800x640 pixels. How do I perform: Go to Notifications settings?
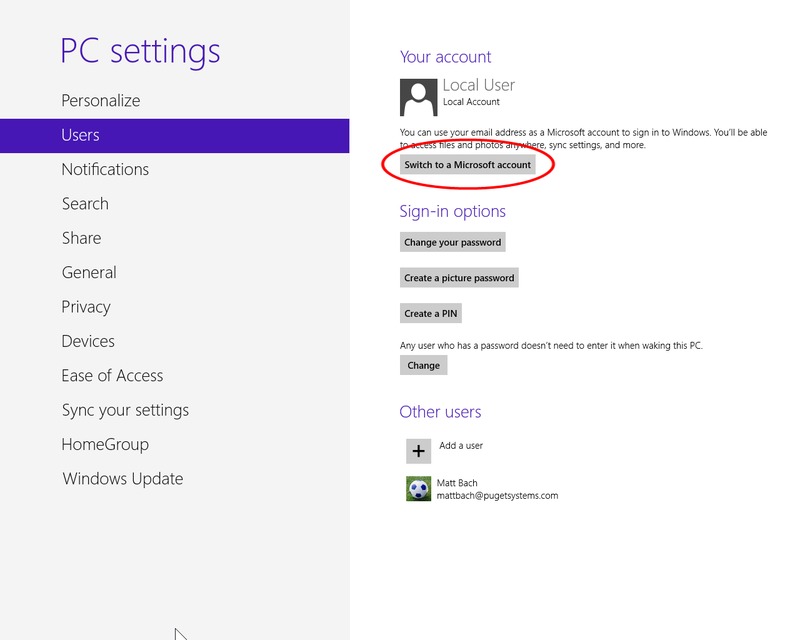pyautogui.click(x=105, y=170)
